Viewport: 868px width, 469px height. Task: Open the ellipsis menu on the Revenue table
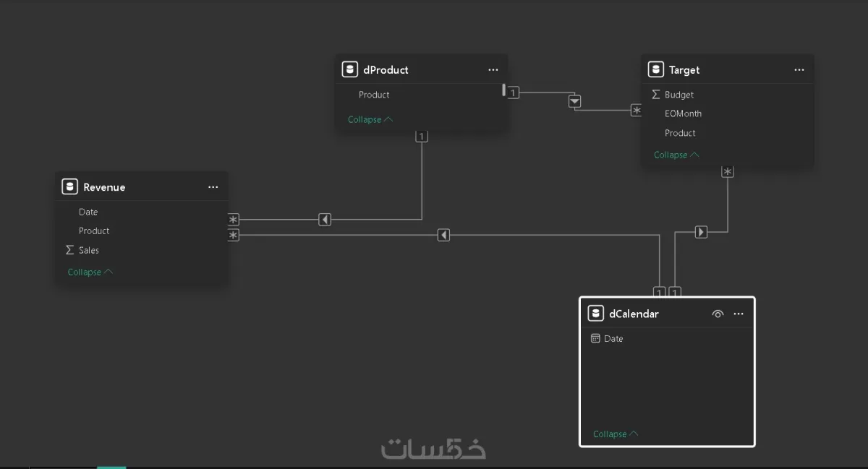(x=213, y=186)
